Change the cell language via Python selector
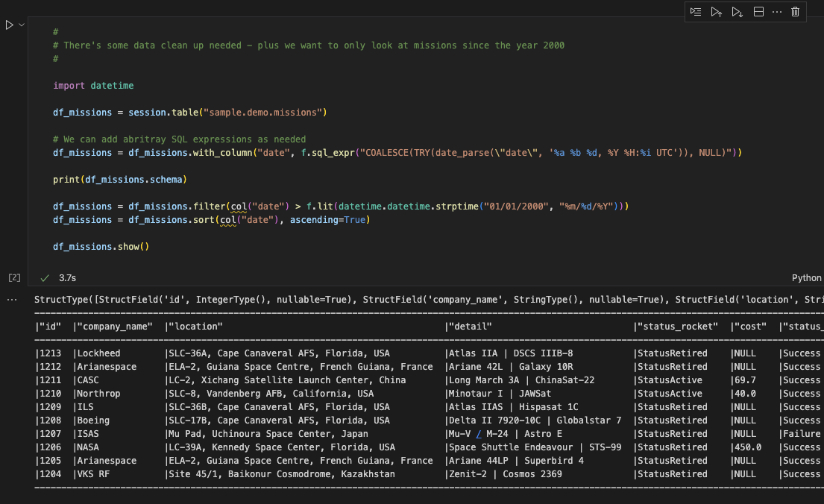Viewport: 824px width, 504px height. (x=806, y=277)
